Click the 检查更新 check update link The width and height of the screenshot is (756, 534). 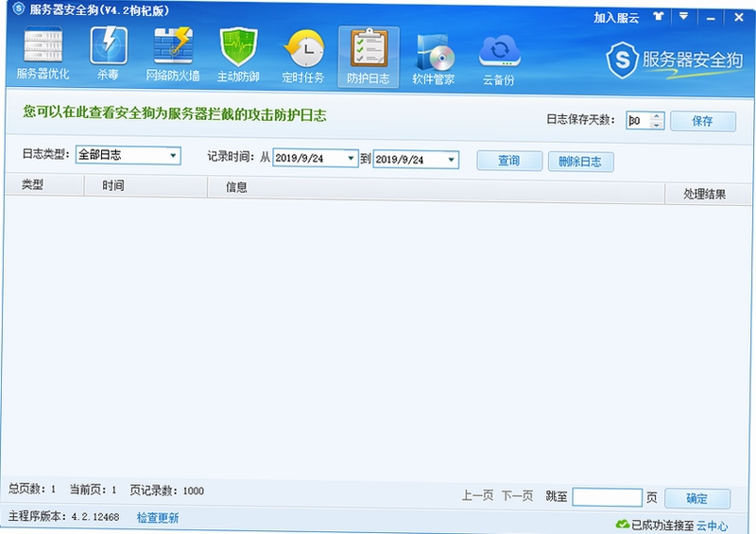158,518
